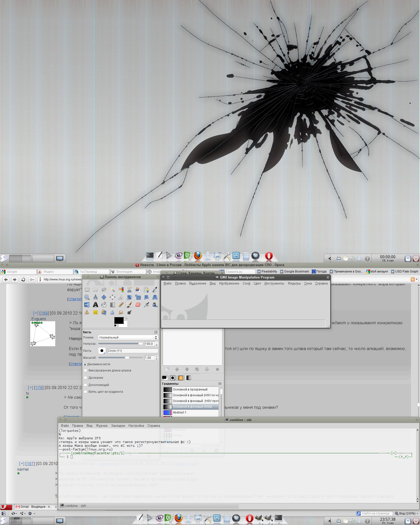Switch to the gradients tab icon
This screenshot has width=420, height=525.
click(189, 378)
